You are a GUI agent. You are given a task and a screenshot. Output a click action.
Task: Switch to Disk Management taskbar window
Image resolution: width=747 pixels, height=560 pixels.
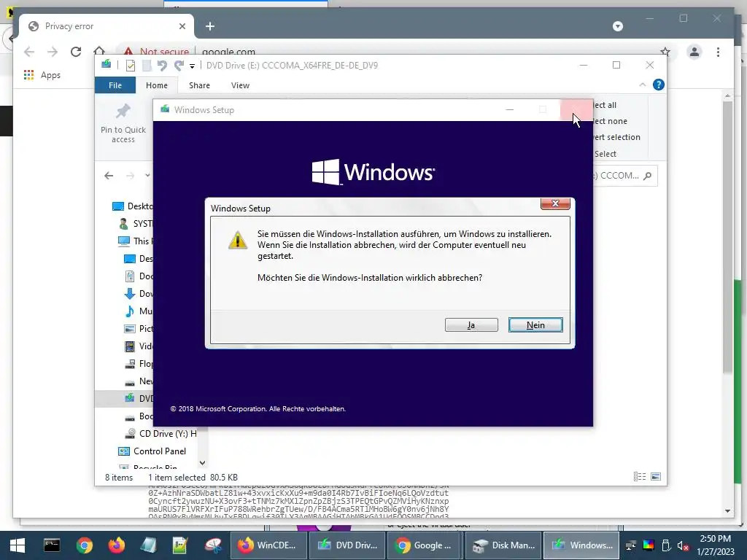click(x=503, y=545)
